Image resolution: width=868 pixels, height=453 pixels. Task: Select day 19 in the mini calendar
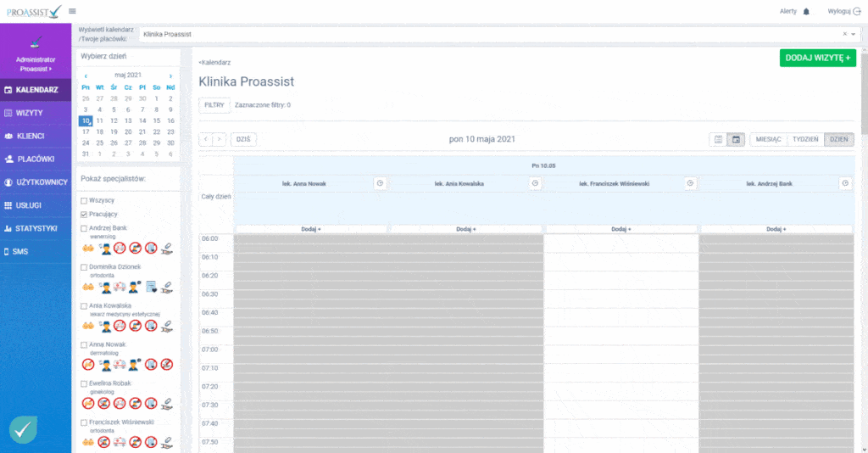coord(114,131)
